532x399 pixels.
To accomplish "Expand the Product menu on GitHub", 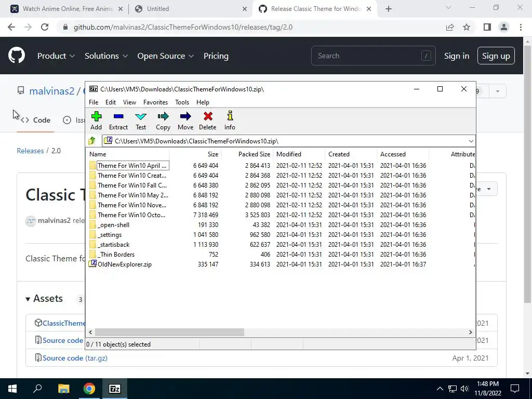I will click(x=56, y=56).
